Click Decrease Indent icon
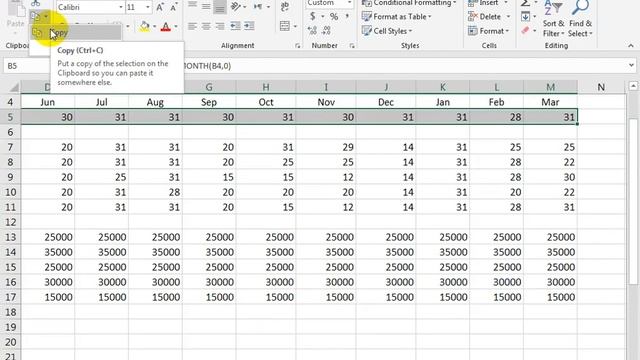This screenshot has height=360, width=640. [x=236, y=26]
